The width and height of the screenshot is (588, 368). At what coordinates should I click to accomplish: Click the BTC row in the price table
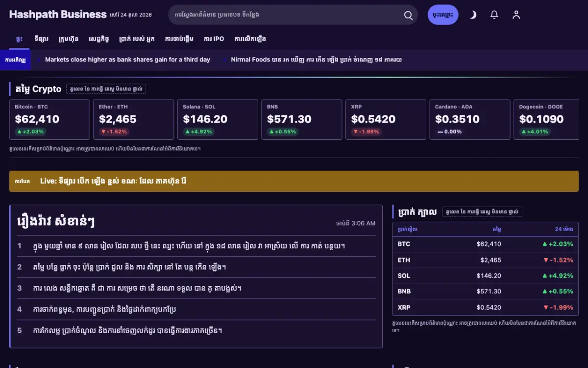[x=486, y=244]
